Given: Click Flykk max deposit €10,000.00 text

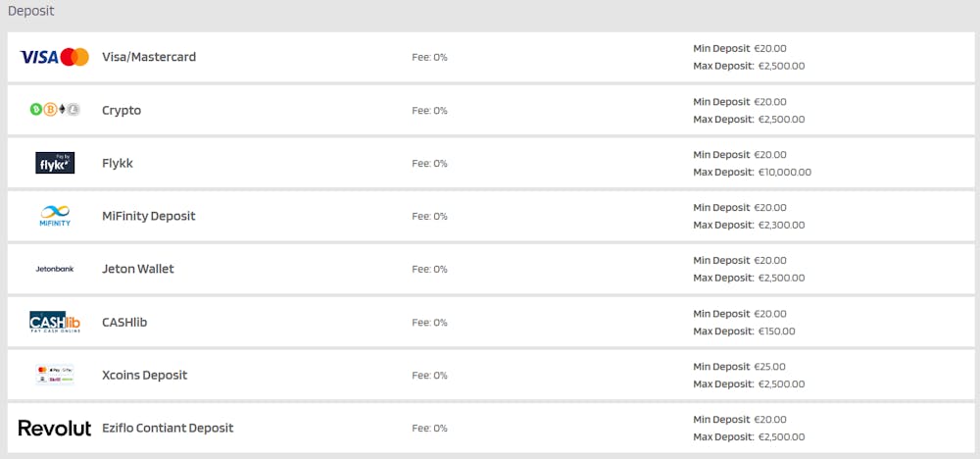Looking at the screenshot, I should pos(752,172).
